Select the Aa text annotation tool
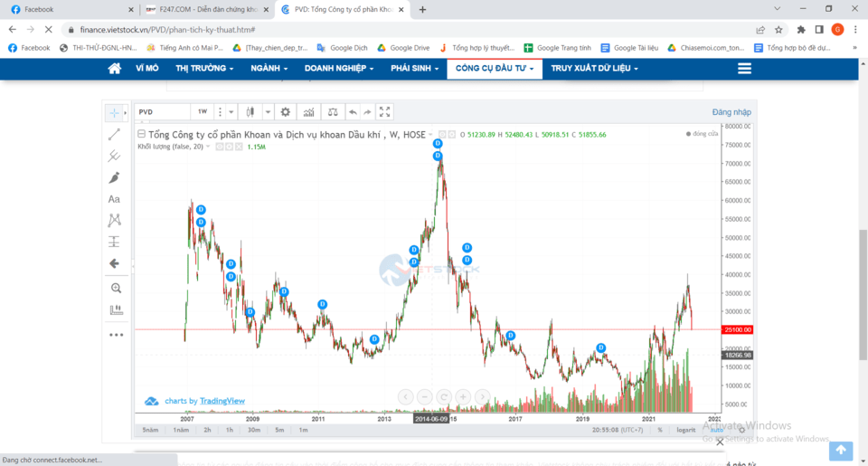 tap(114, 199)
